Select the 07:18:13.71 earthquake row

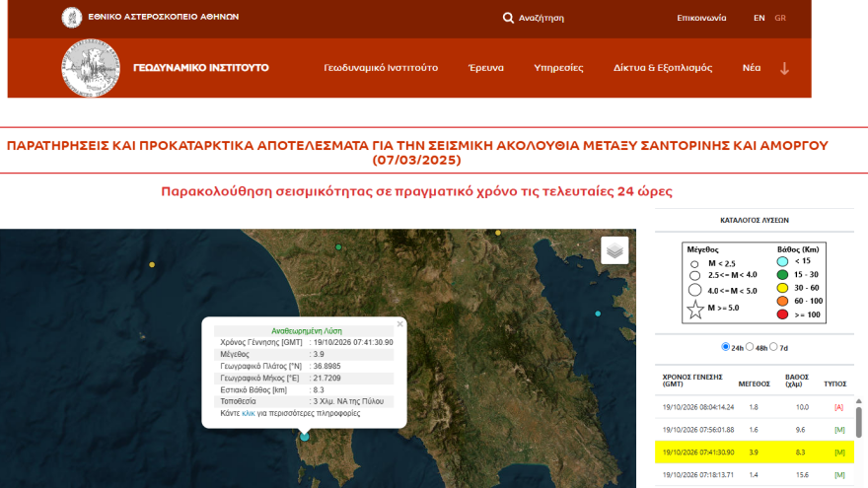755,475
